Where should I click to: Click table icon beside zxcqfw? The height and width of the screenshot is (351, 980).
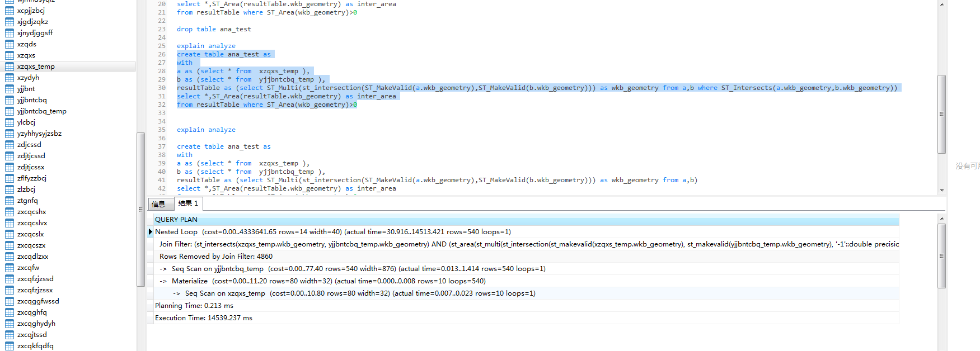(10, 268)
